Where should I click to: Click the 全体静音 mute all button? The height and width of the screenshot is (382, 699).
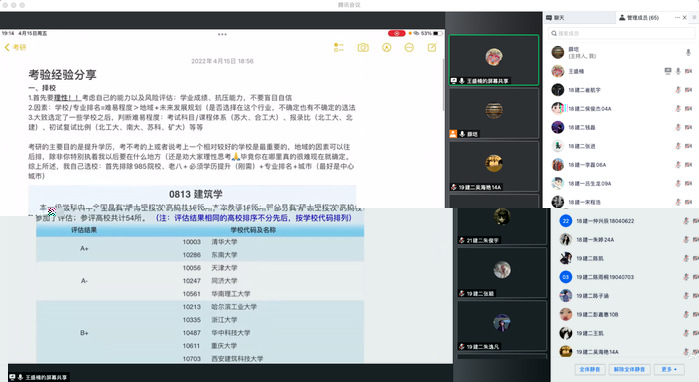pyautogui.click(x=590, y=370)
